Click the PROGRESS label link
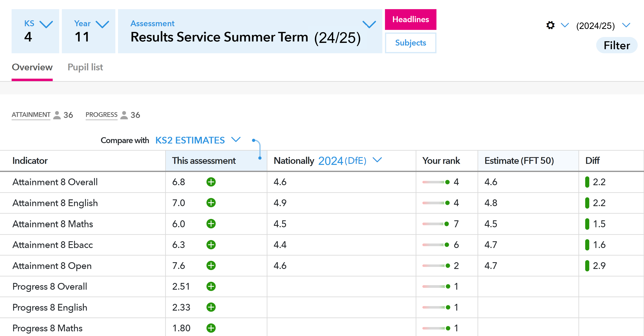Screen dimensions: 644x336 pos(102,115)
